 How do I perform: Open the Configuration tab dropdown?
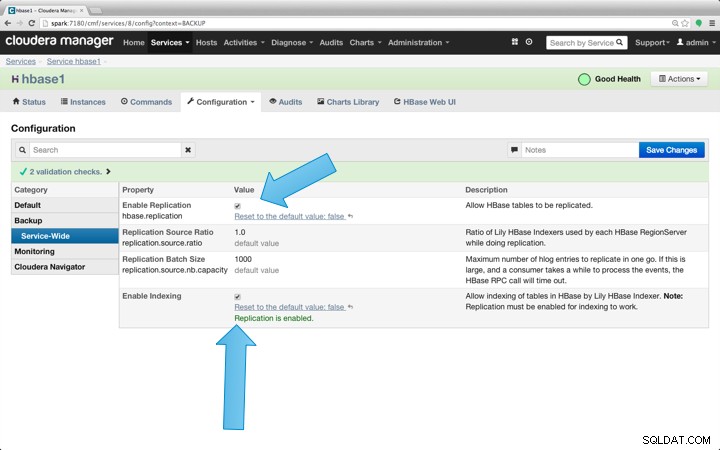(x=221, y=102)
